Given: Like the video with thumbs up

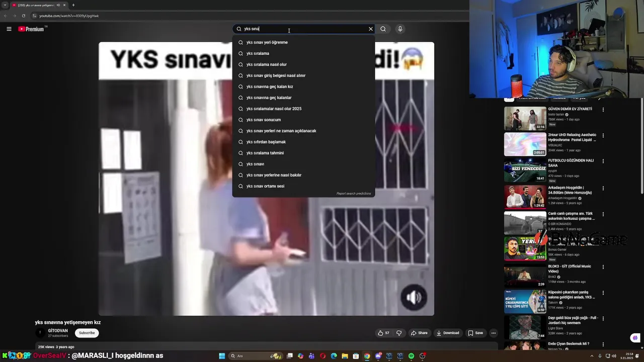Looking at the screenshot, I should pos(383,333).
